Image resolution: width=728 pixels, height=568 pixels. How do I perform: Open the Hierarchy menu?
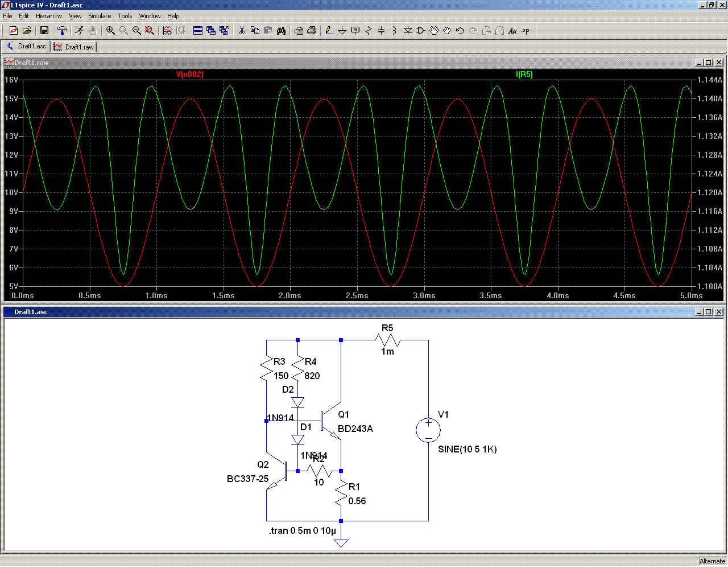(x=49, y=16)
